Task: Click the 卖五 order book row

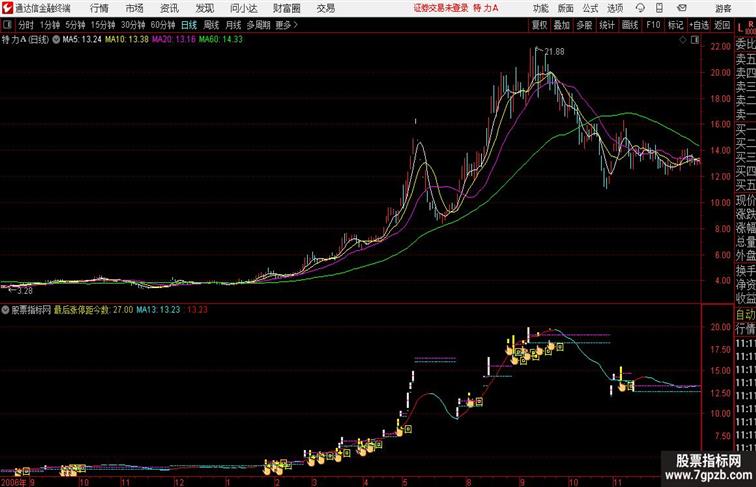Action: click(745, 59)
